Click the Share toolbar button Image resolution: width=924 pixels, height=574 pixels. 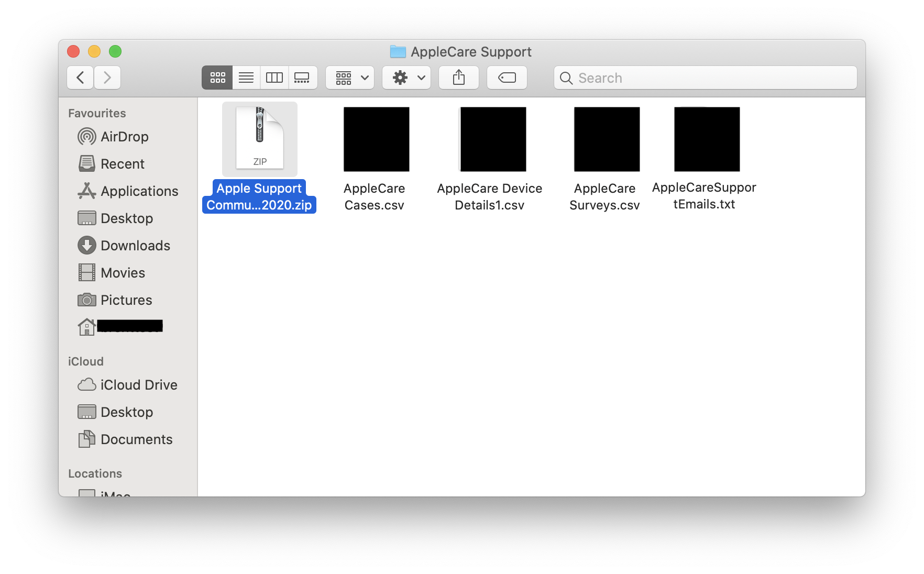pos(459,78)
